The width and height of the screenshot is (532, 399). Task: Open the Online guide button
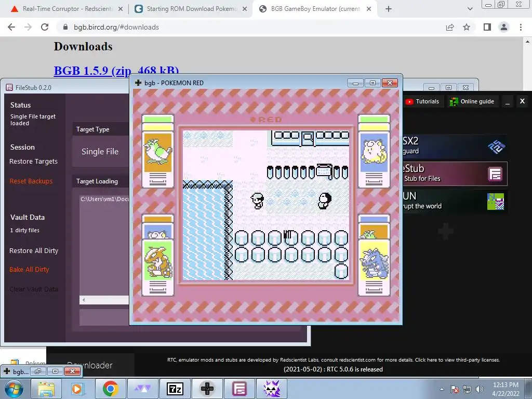pyautogui.click(x=472, y=101)
